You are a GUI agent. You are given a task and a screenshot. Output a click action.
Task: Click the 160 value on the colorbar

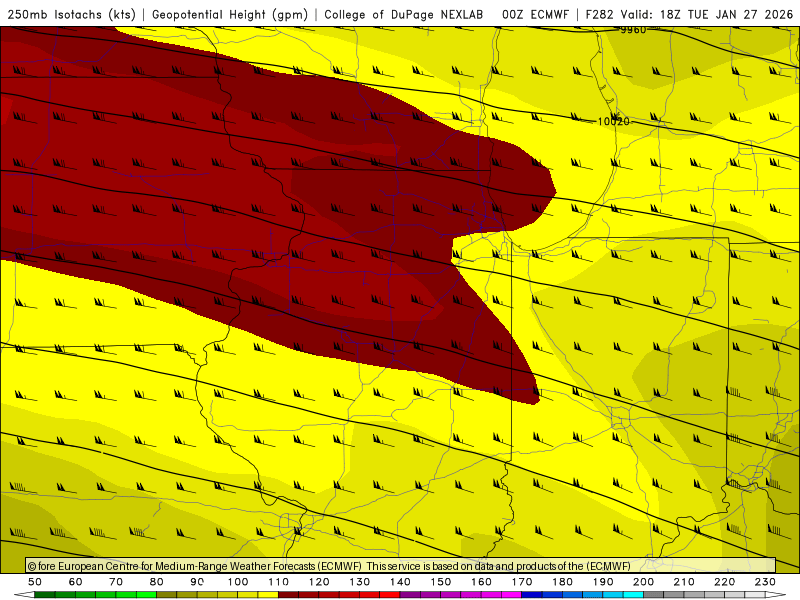(481, 582)
